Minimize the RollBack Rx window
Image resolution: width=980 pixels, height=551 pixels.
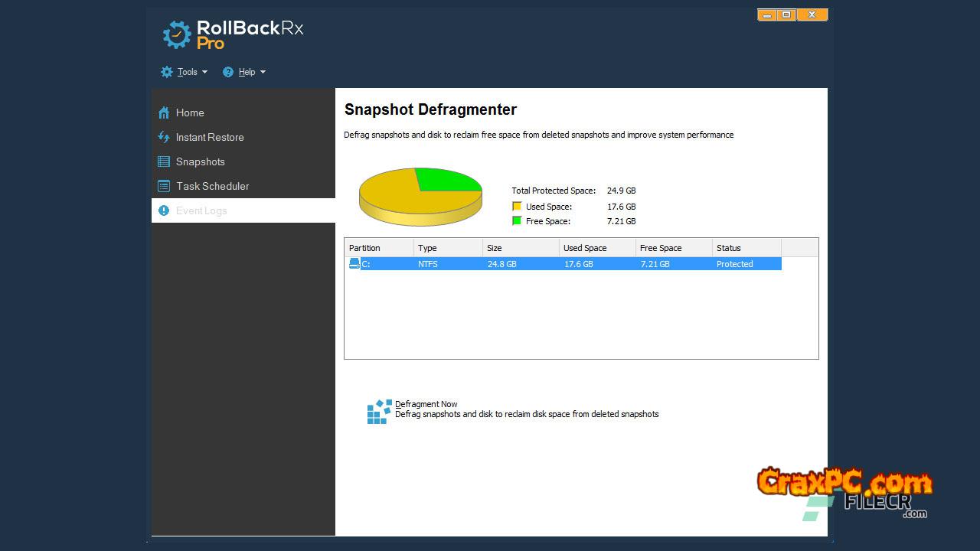[767, 15]
